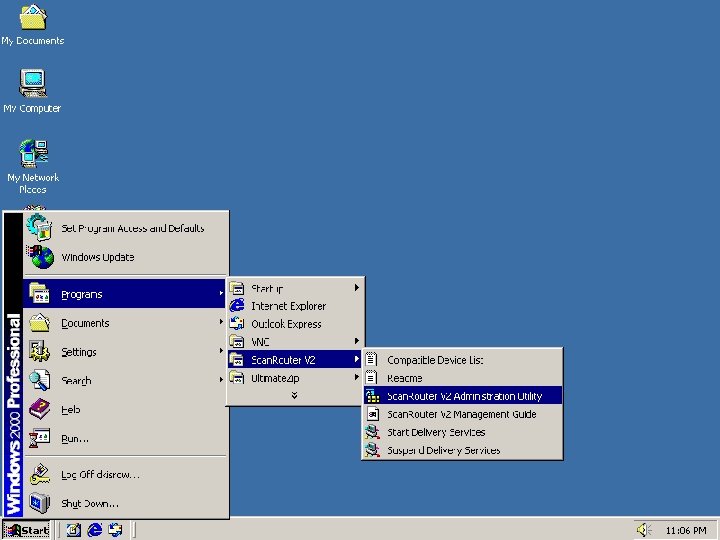
Task: Show more programs with the double chevron
Action: [294, 395]
